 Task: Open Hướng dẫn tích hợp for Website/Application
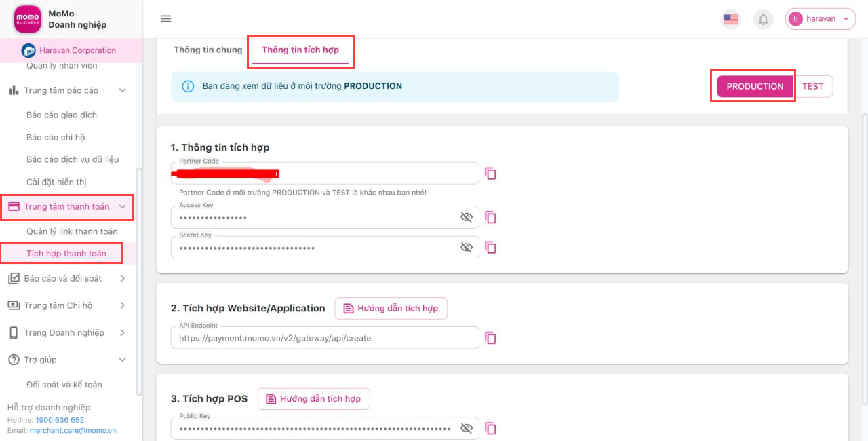(391, 308)
